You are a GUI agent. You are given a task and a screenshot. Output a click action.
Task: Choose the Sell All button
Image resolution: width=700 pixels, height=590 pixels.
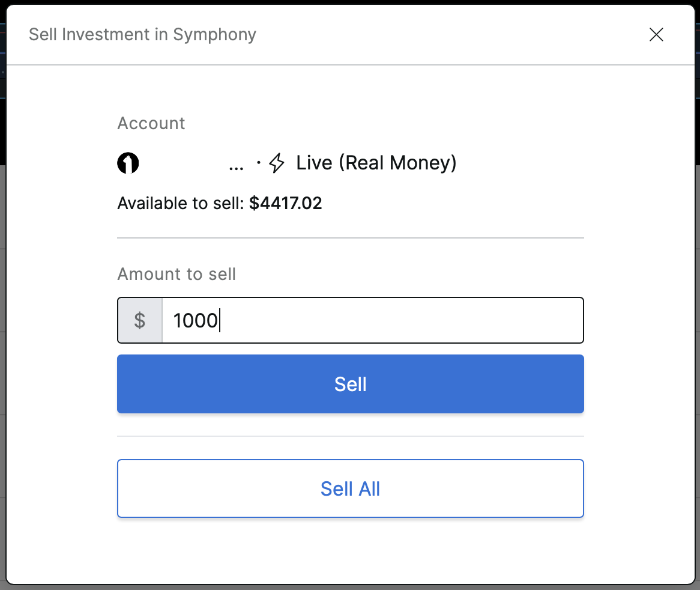pos(350,488)
